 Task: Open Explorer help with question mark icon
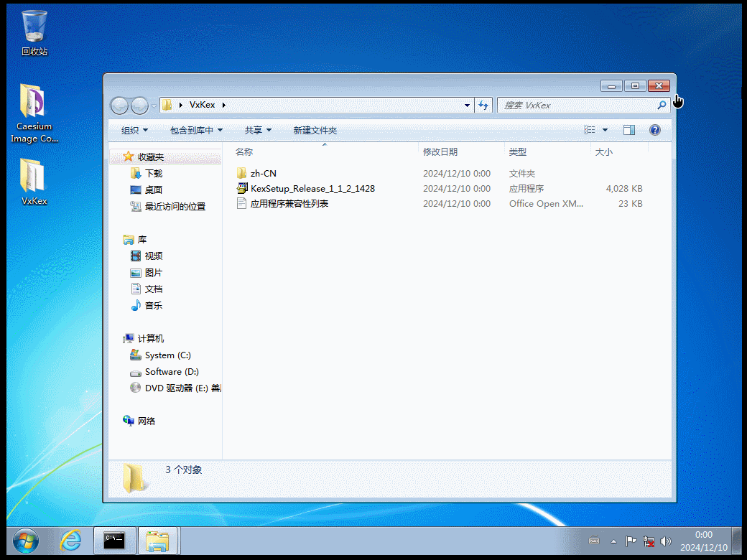[x=655, y=129]
